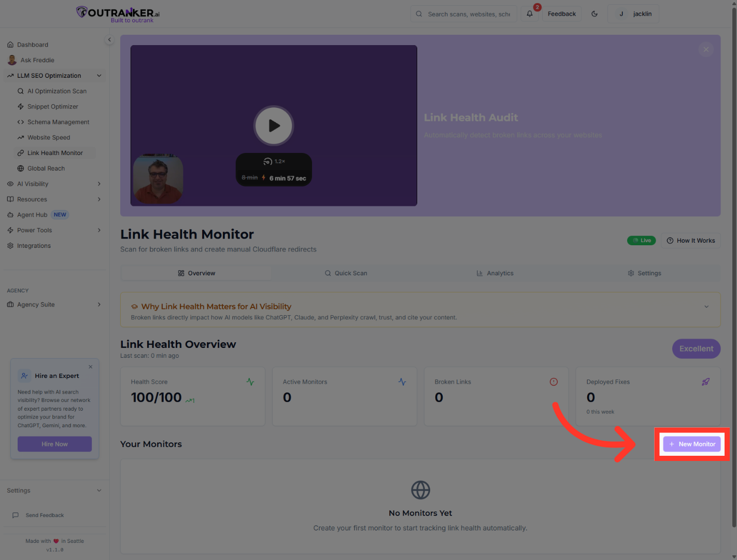Click the Live status badge
Viewport: 737px width, 560px height.
[642, 241]
